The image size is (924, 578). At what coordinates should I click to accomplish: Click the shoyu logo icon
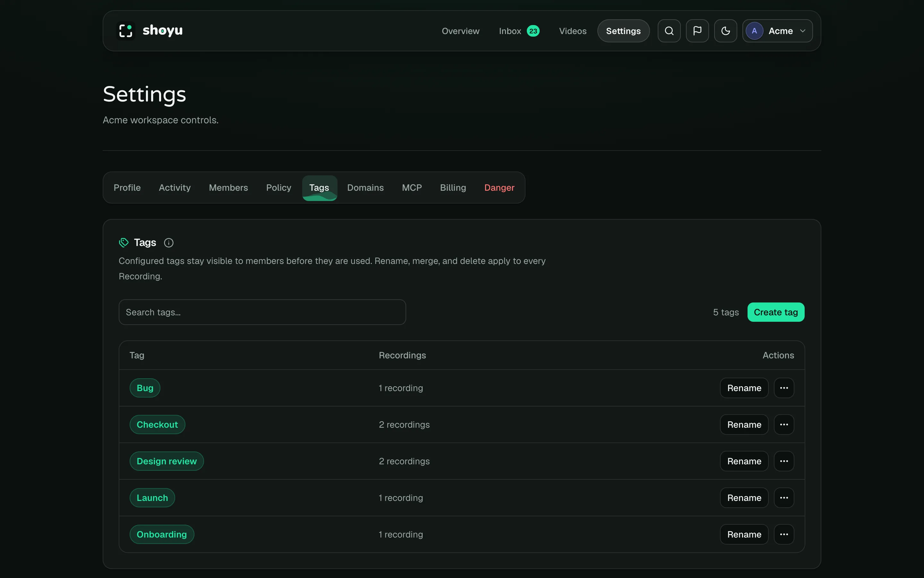pos(126,31)
